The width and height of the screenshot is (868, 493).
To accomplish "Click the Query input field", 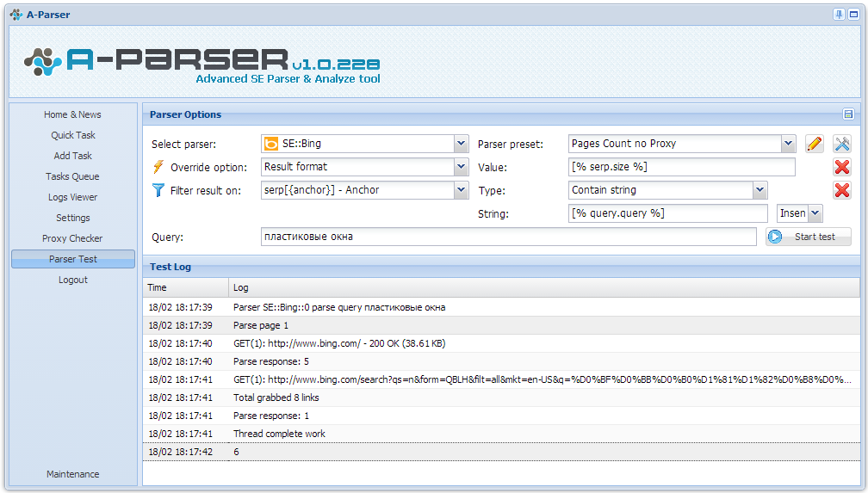I will pyautogui.click(x=508, y=237).
